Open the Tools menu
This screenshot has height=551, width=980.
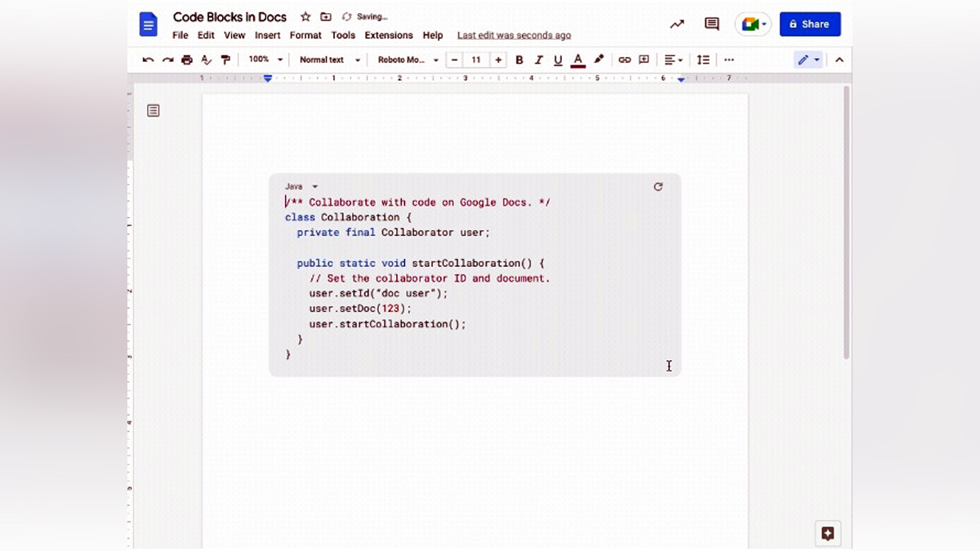point(343,35)
